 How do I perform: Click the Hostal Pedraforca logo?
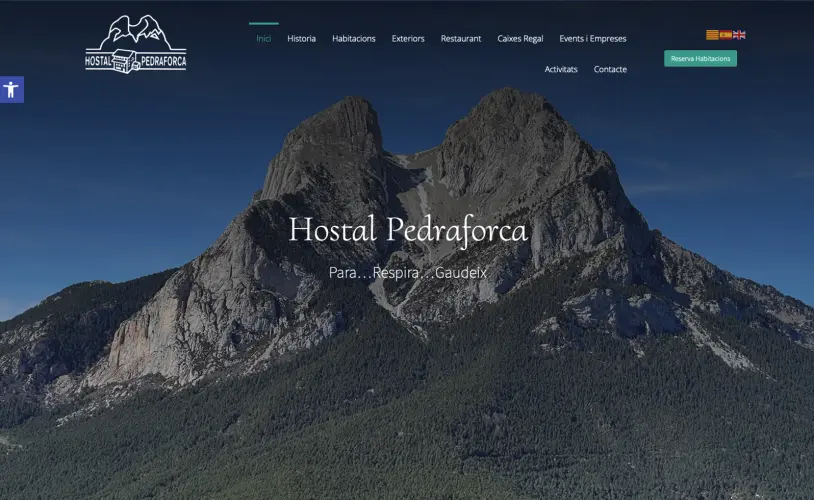click(x=135, y=44)
